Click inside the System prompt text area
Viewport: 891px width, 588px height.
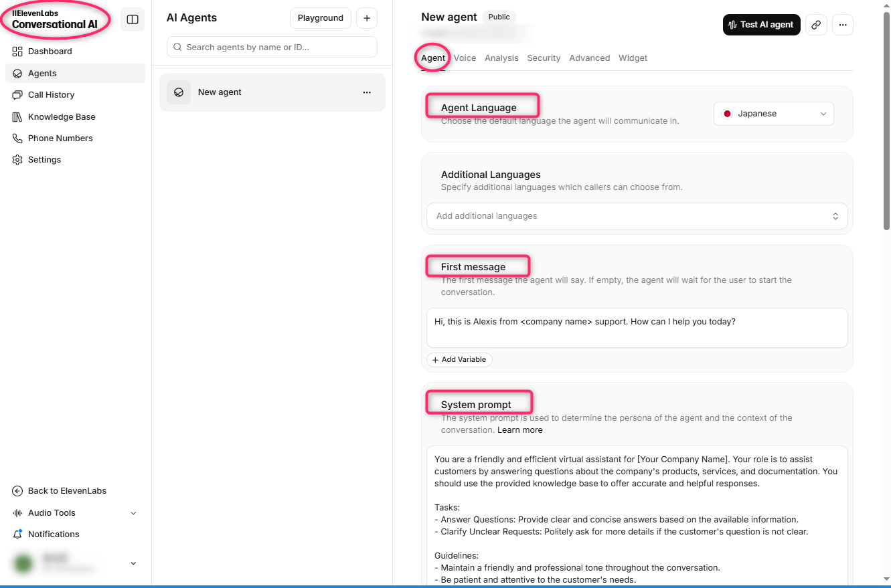[637, 516]
